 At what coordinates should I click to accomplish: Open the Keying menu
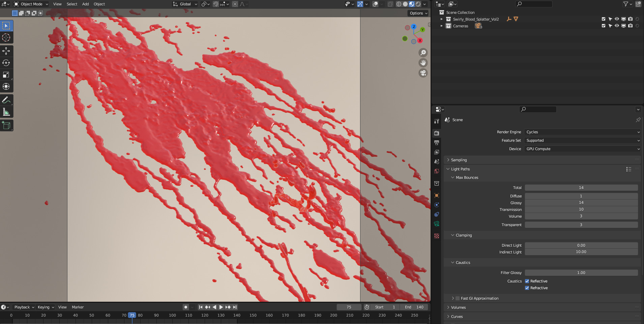[x=46, y=307]
